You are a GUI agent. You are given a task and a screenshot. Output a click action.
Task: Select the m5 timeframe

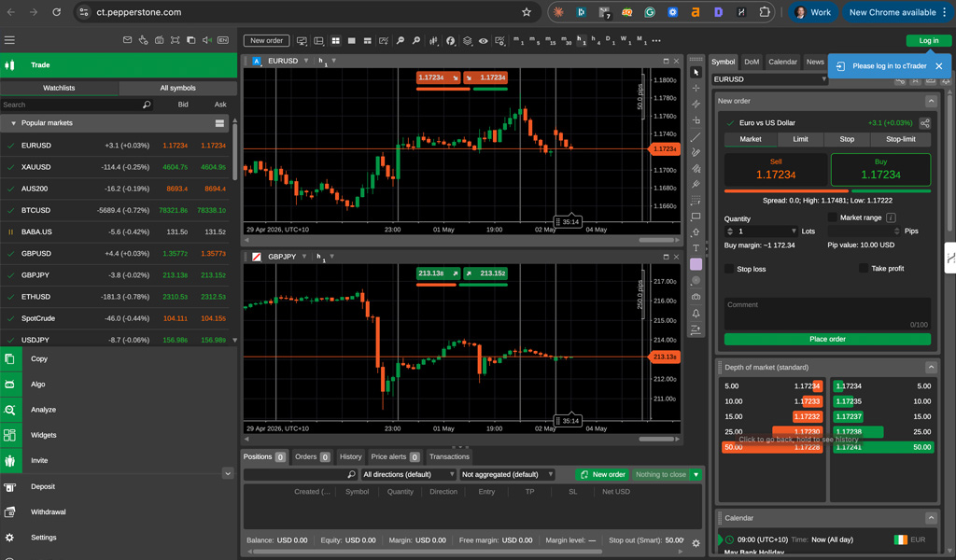tap(535, 41)
